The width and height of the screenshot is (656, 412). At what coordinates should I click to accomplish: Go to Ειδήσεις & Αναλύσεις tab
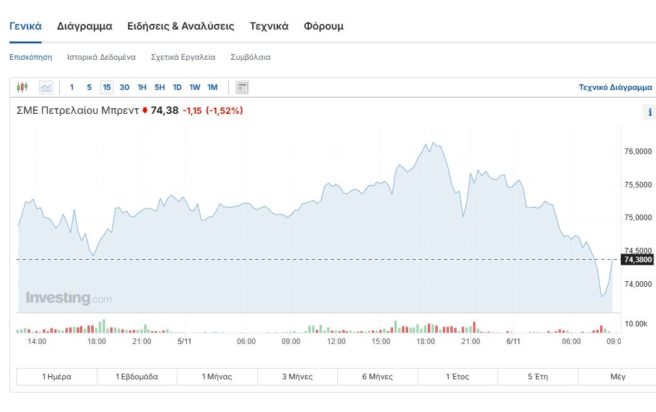pyautogui.click(x=180, y=26)
